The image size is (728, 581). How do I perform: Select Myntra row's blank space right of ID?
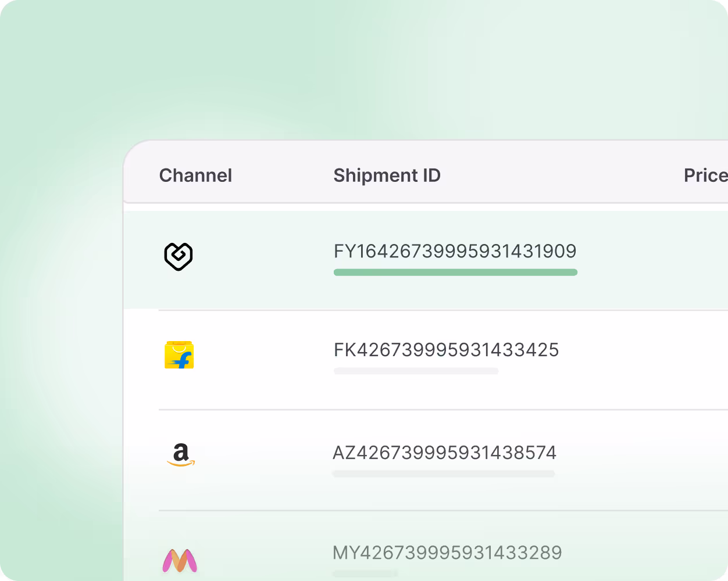(x=640, y=555)
